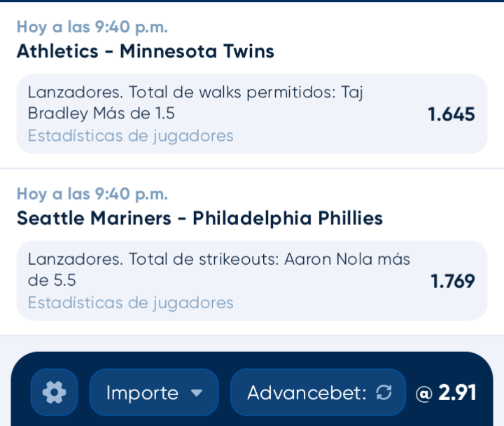Open the Importe amount selector
This screenshot has width=504, height=426.
point(154,392)
